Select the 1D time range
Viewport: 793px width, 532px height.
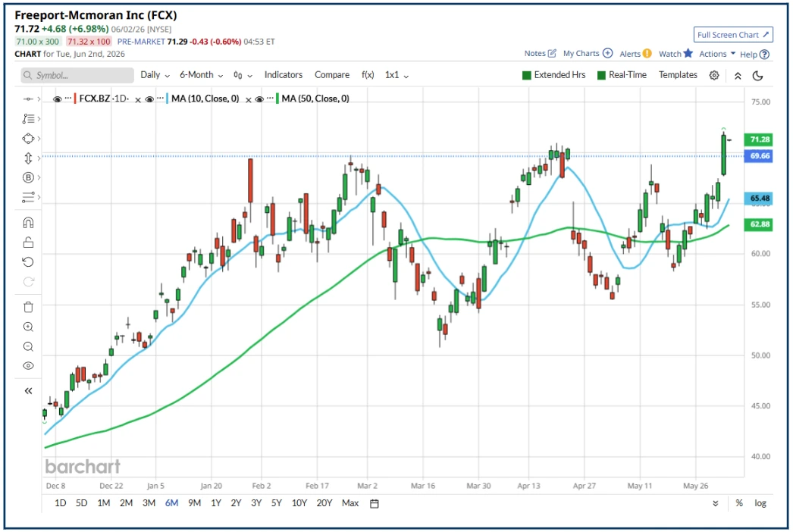coord(60,503)
